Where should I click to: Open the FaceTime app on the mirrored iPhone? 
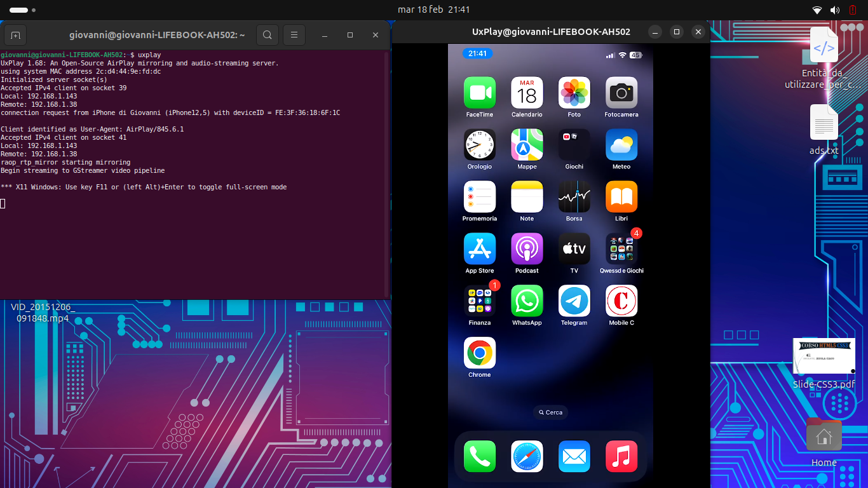coord(479,93)
